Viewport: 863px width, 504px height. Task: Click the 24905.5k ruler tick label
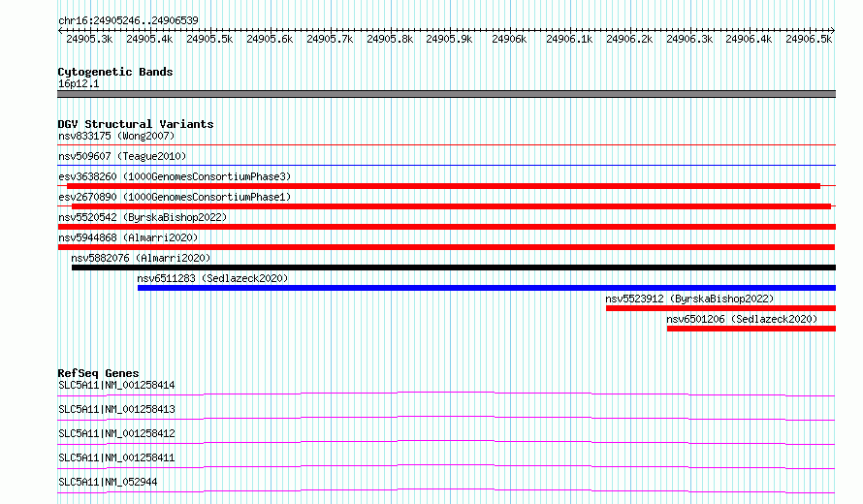(x=209, y=39)
